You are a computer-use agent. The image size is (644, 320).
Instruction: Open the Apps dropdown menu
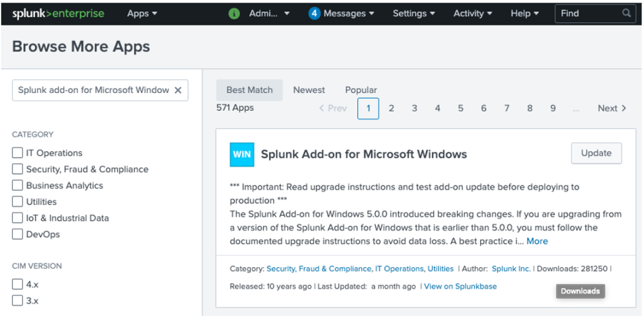point(142,14)
